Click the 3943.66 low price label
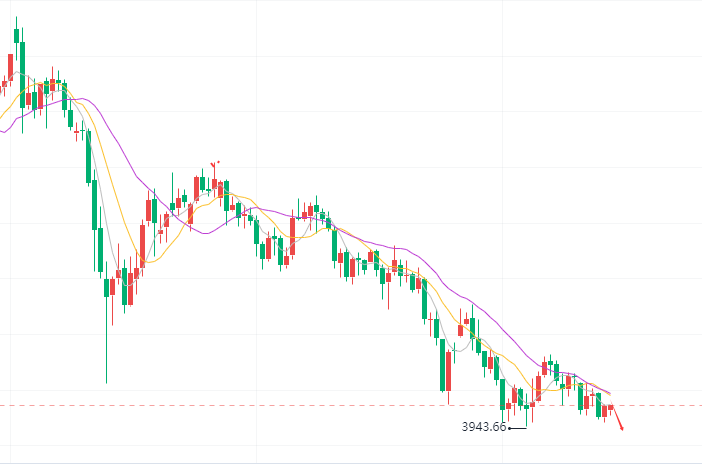The image size is (702, 467). point(484,427)
